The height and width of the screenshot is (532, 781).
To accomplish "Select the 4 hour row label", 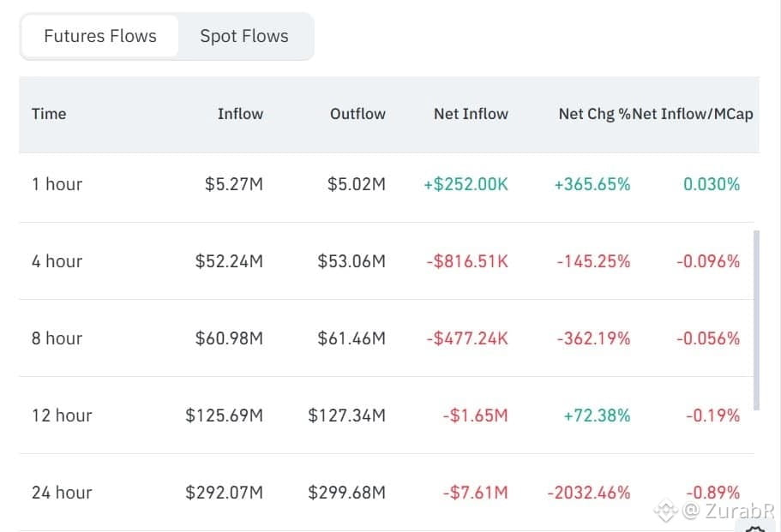I will (57, 261).
